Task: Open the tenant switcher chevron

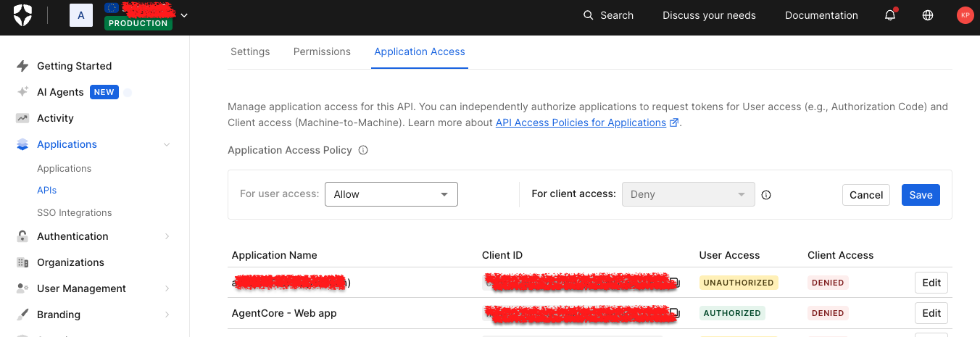Action: (x=184, y=15)
